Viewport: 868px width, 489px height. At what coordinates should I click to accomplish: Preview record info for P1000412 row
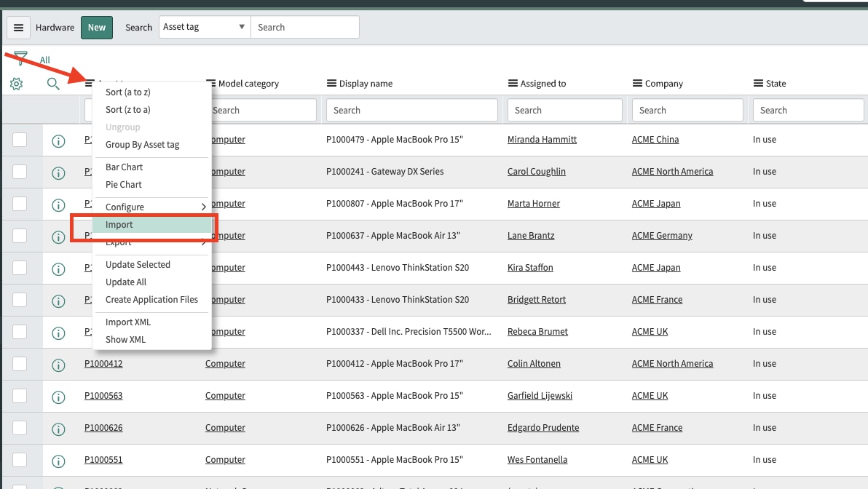point(58,365)
